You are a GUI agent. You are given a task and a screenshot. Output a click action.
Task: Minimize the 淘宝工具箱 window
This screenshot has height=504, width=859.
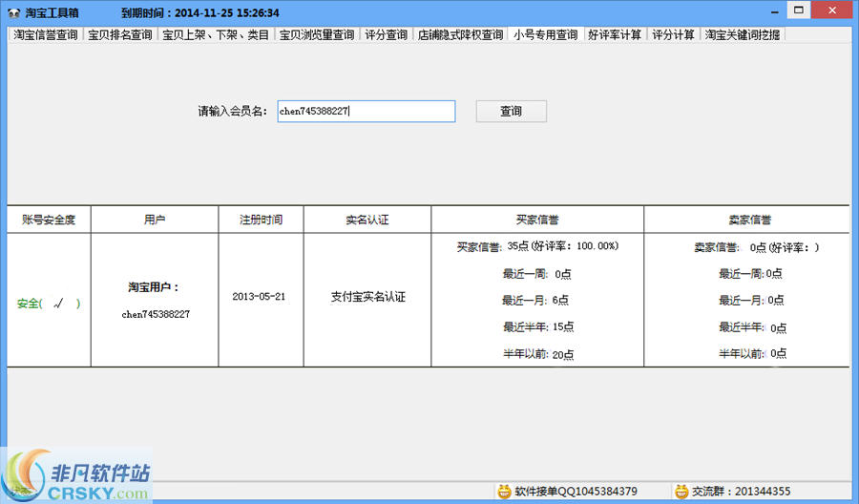tap(775, 10)
